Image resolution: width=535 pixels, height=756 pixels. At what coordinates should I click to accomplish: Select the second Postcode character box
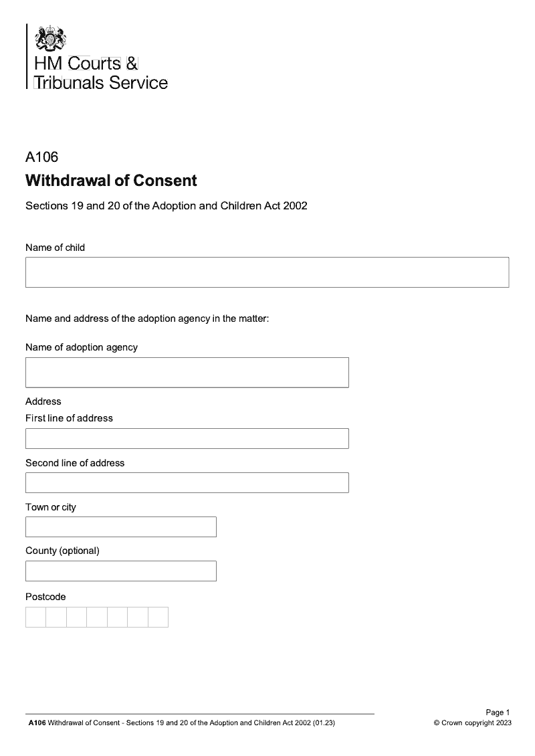pyautogui.click(x=56, y=617)
